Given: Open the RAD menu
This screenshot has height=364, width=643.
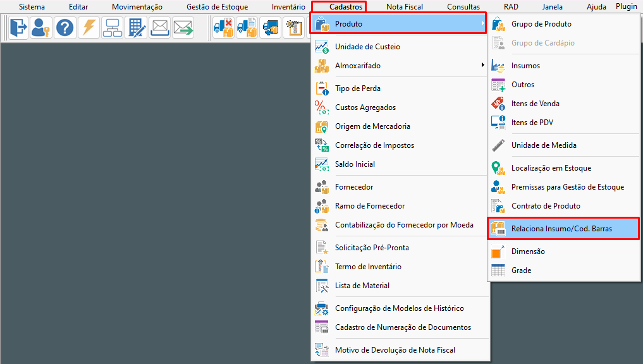Looking at the screenshot, I should tap(511, 6).
